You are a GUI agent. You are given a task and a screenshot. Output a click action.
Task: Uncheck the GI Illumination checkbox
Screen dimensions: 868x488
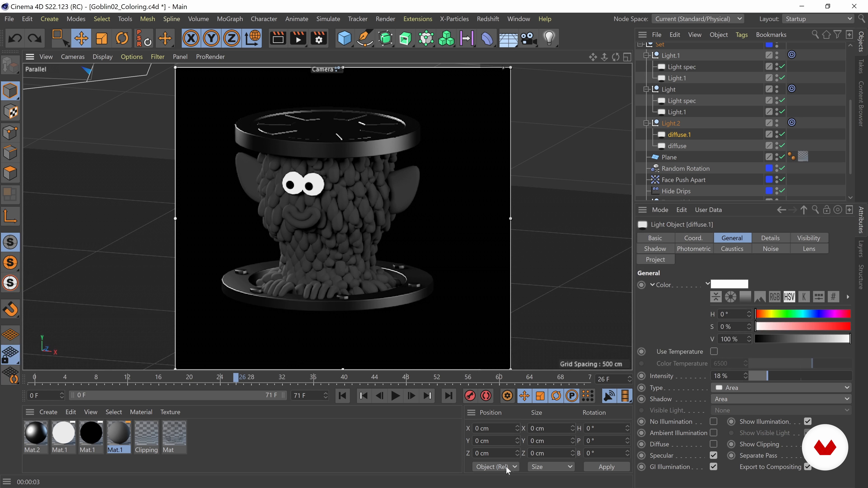pos(713,467)
